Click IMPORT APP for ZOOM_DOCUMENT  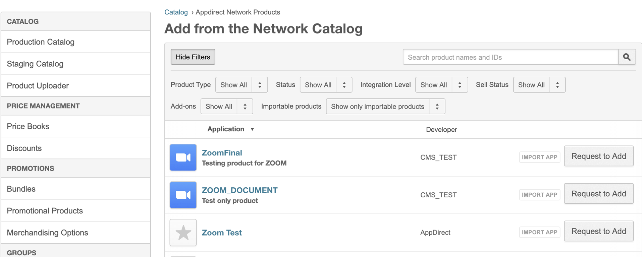point(539,195)
